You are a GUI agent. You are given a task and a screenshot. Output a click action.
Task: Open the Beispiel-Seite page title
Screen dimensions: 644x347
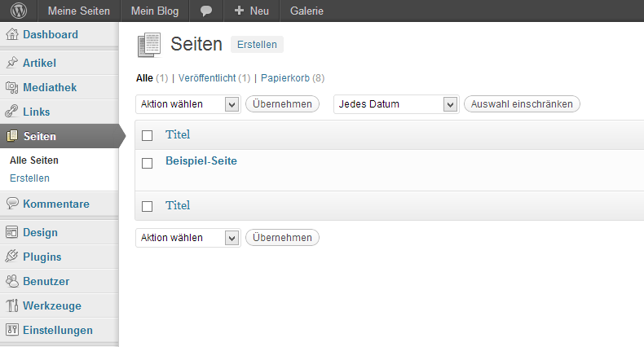coord(201,160)
